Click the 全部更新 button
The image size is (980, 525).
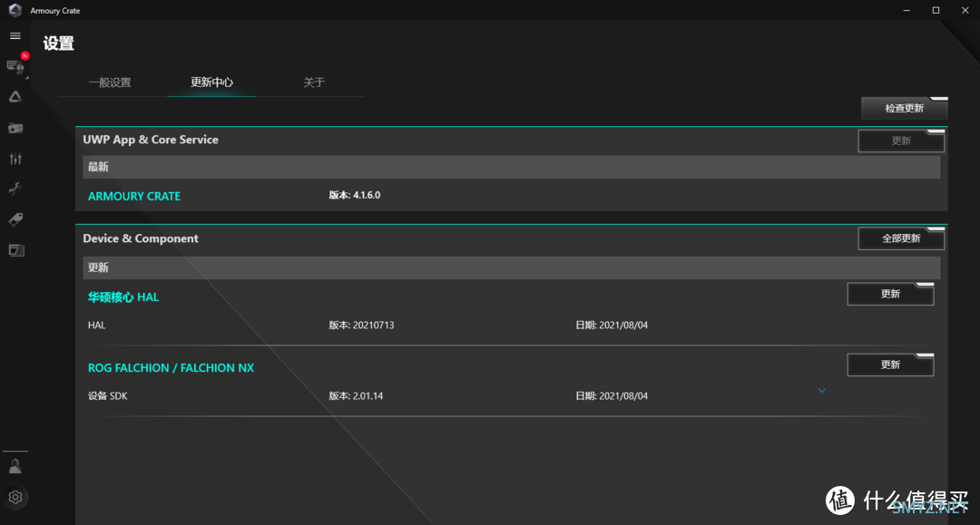[x=901, y=238]
